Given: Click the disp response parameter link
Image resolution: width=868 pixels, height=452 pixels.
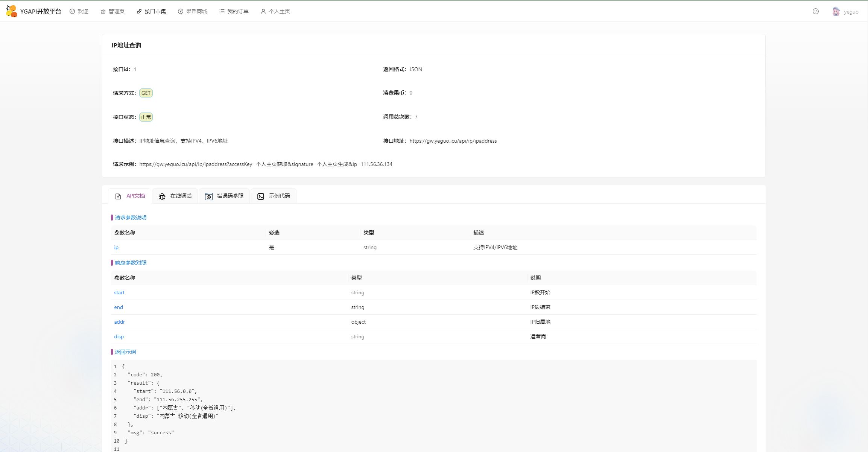Looking at the screenshot, I should pyautogui.click(x=119, y=336).
